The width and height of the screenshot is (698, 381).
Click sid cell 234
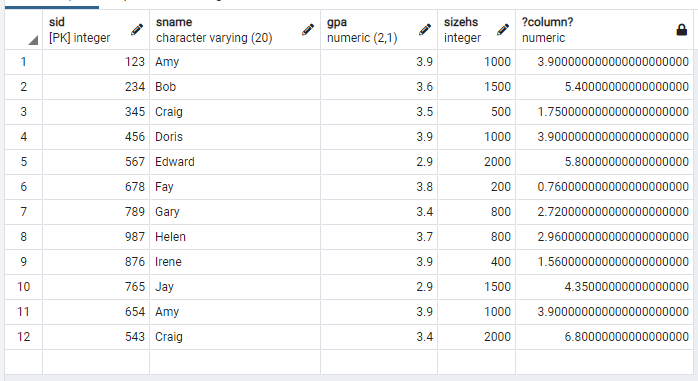(x=96, y=87)
